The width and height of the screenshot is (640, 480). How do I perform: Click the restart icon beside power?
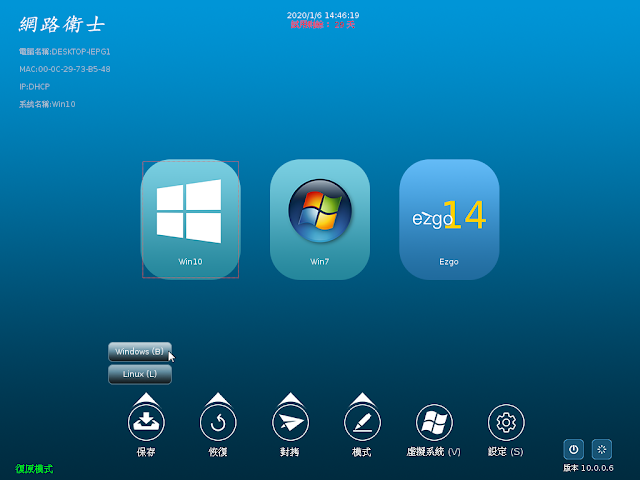click(x=602, y=449)
